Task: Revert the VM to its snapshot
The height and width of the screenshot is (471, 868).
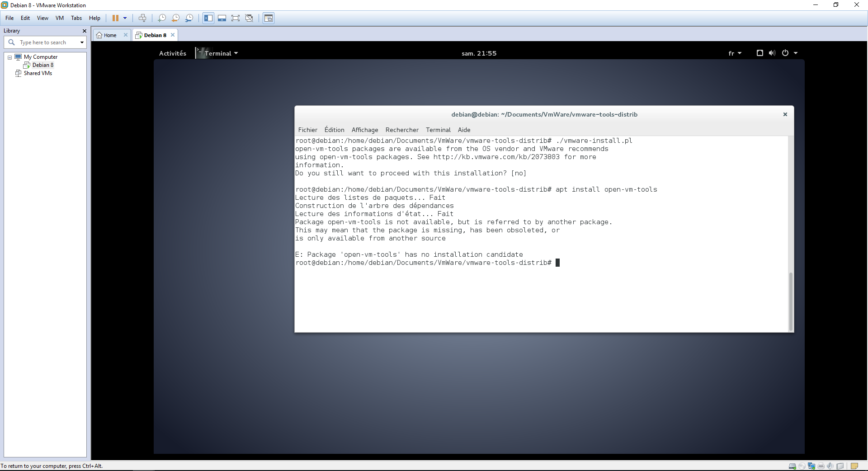Action: [175, 18]
